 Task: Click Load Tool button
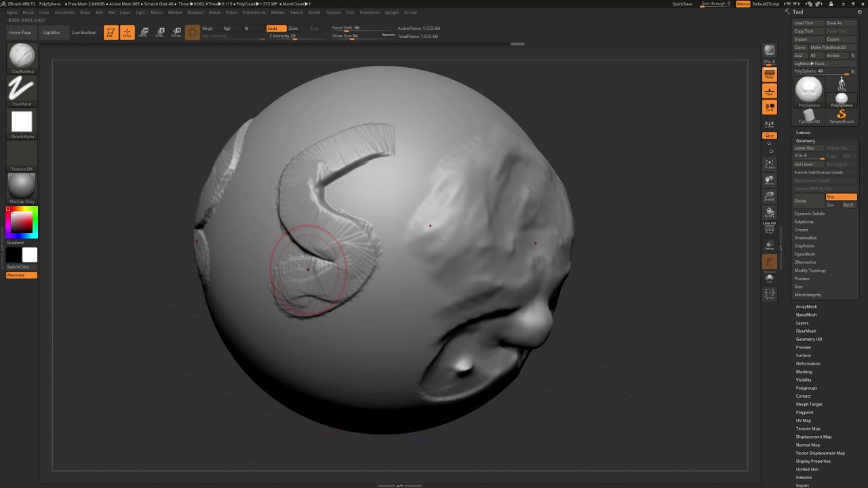click(808, 23)
